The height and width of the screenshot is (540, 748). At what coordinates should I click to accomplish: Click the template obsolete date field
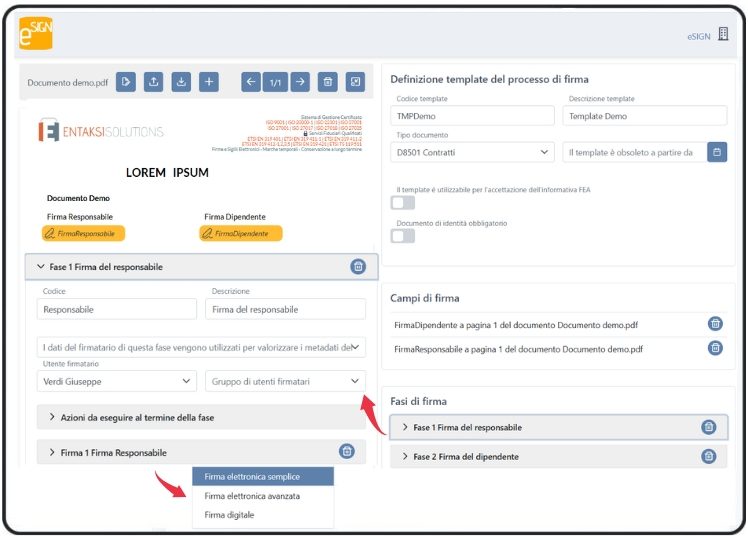(x=635, y=152)
